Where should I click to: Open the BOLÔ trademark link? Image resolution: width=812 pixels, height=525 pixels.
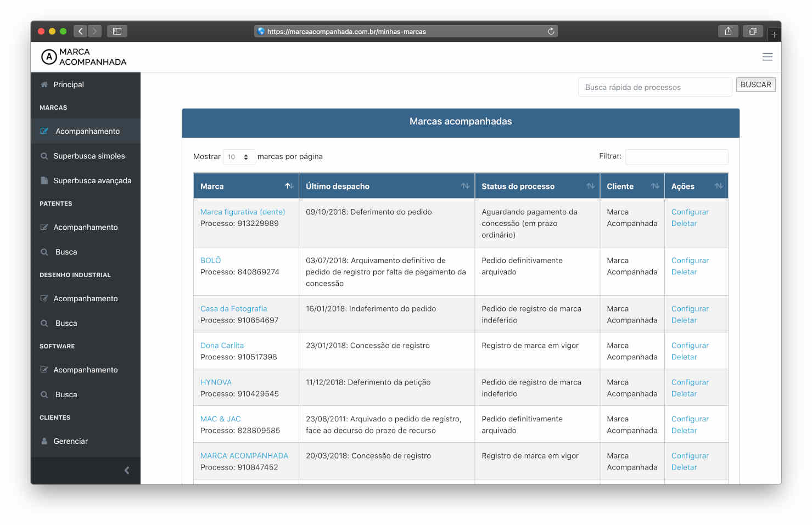(x=211, y=260)
